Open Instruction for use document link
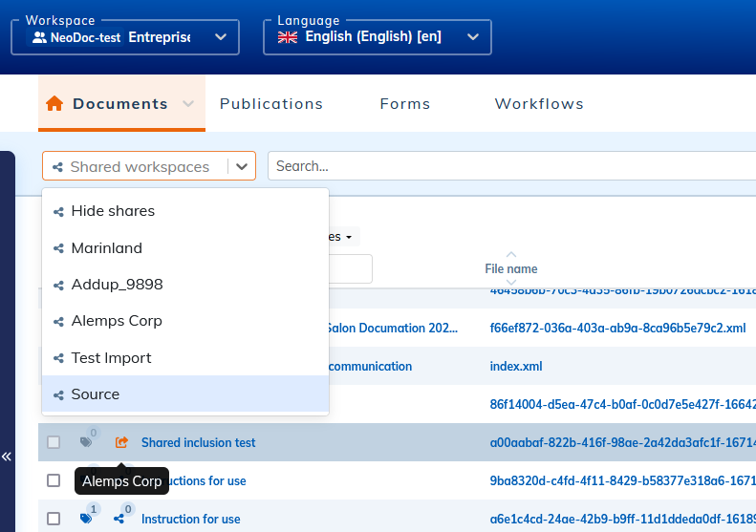756x532 pixels. point(190,519)
